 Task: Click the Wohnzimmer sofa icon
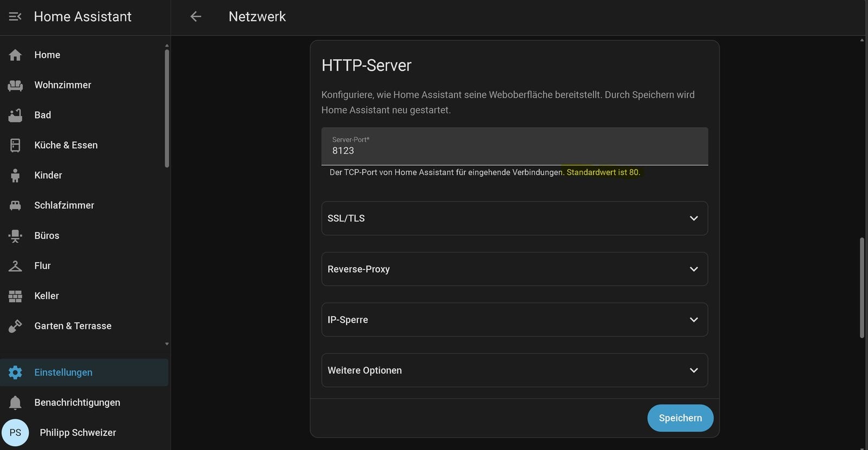[x=15, y=85]
